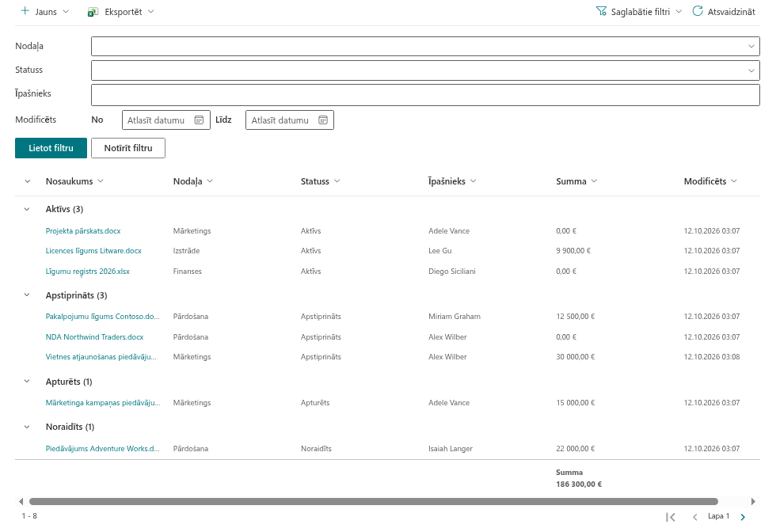The height and width of the screenshot is (532, 776).
Task: Collapse the Apturēts (1) group
Action: point(27,382)
